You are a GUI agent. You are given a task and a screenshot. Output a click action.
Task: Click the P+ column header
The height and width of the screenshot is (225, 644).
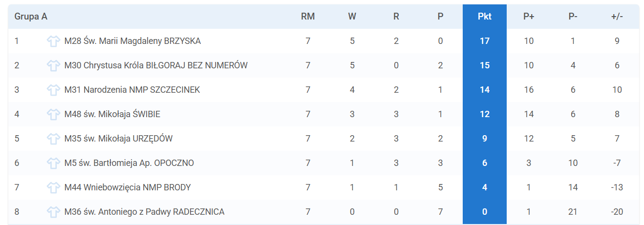(529, 17)
